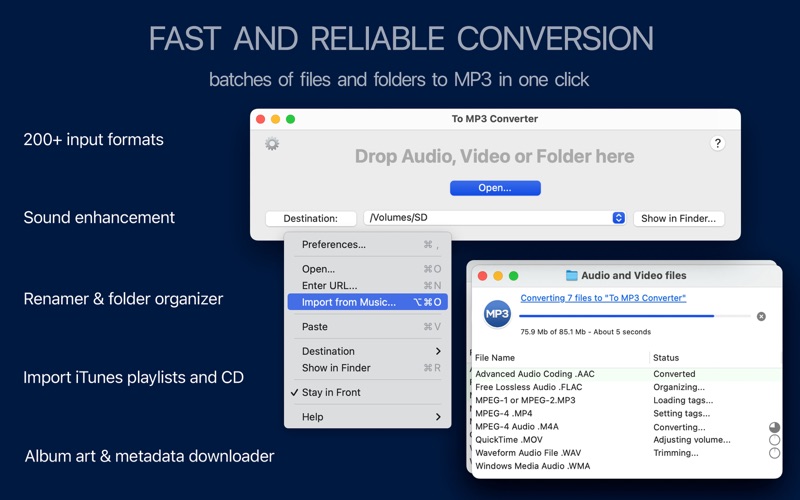Open the settings gear in To MP3 Converter

click(272, 144)
